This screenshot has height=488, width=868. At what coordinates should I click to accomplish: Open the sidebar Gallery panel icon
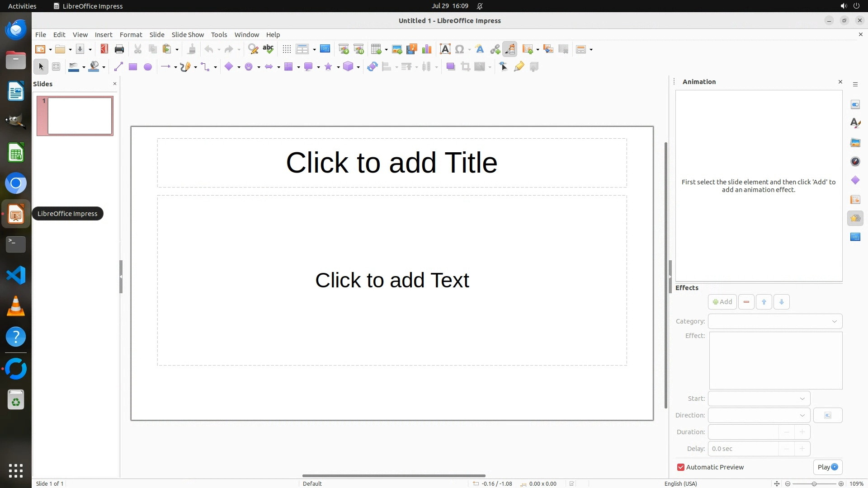(855, 143)
